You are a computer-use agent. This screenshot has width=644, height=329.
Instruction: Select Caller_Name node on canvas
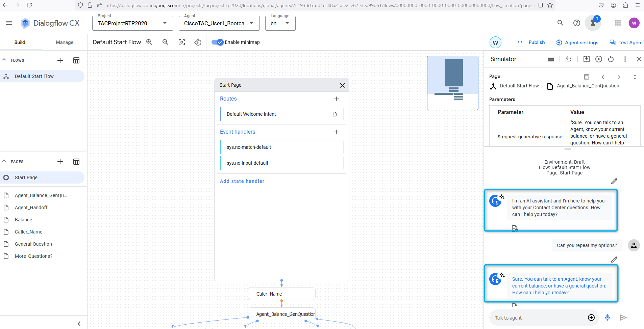282,294
